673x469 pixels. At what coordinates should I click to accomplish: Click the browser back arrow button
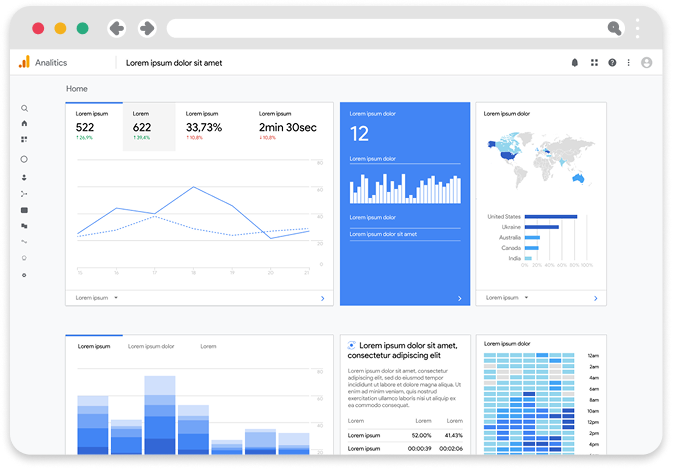(x=117, y=28)
